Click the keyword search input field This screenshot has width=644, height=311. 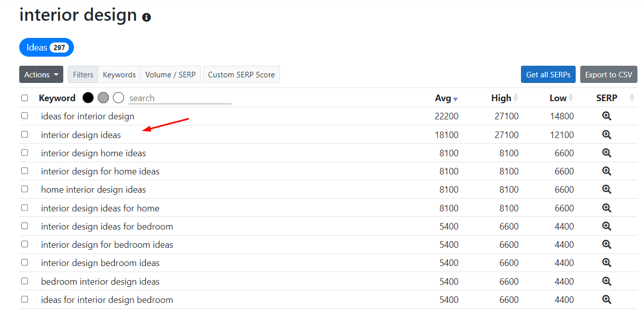[180, 98]
